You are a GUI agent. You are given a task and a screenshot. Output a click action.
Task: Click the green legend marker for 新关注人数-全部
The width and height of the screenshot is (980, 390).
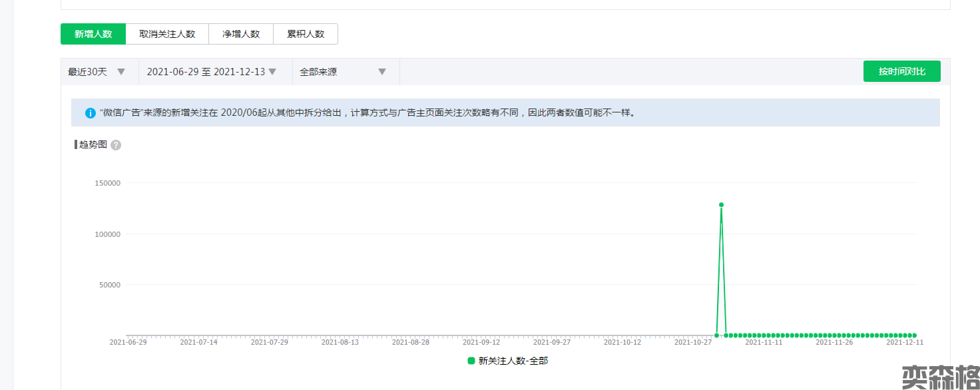tap(471, 361)
